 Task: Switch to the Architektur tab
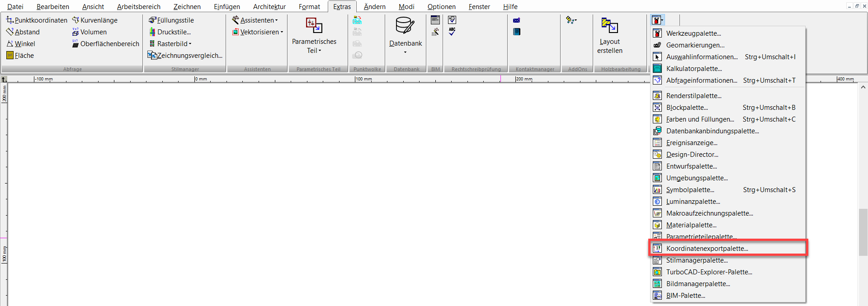(x=269, y=6)
